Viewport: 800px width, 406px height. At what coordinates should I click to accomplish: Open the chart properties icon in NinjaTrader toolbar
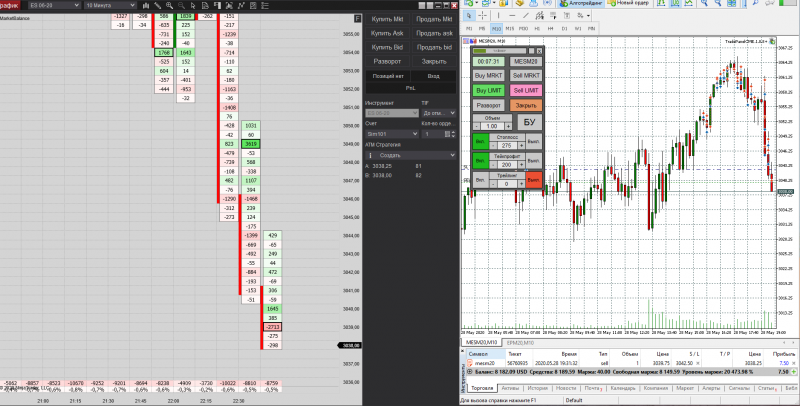(253, 6)
